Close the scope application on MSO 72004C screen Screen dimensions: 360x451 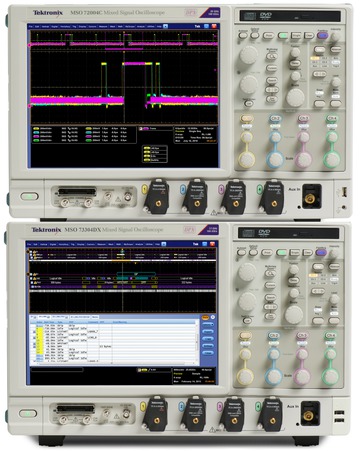(214, 26)
